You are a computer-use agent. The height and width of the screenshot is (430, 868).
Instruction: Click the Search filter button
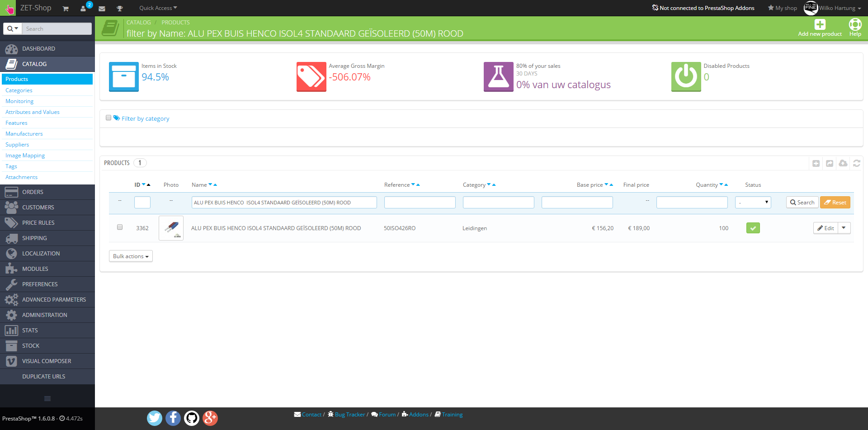tap(802, 203)
